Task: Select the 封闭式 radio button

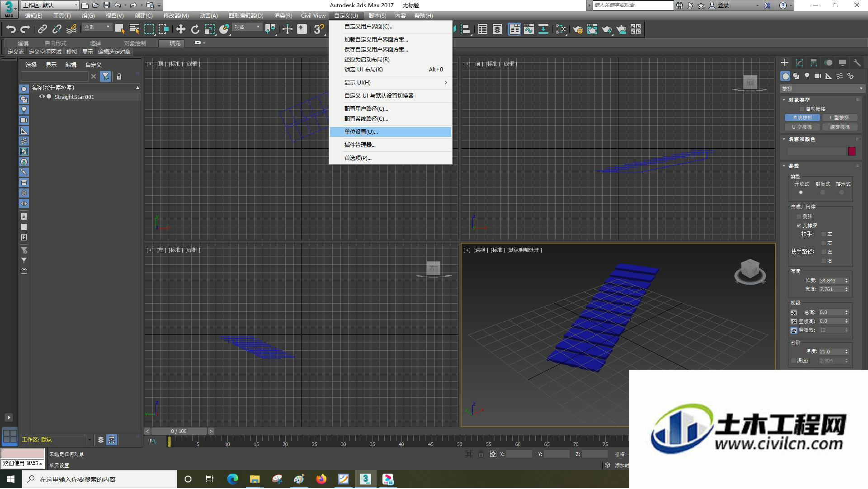Action: [x=822, y=193]
